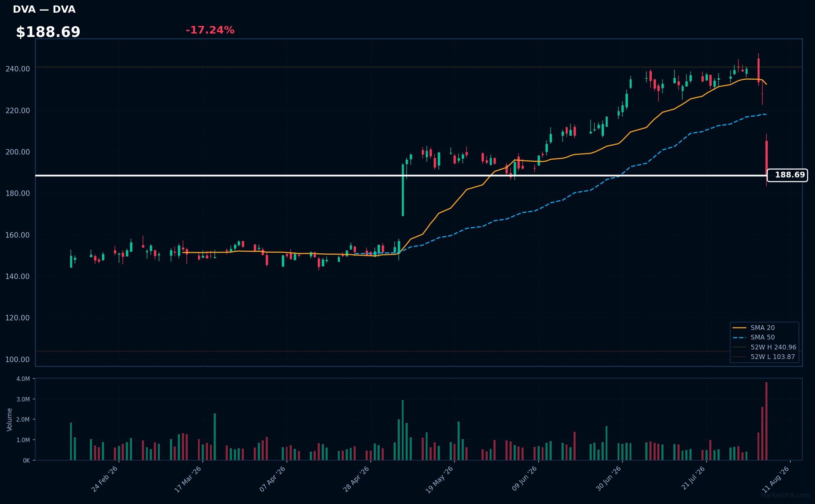Click the "120.00" price axis label

[x=18, y=318]
